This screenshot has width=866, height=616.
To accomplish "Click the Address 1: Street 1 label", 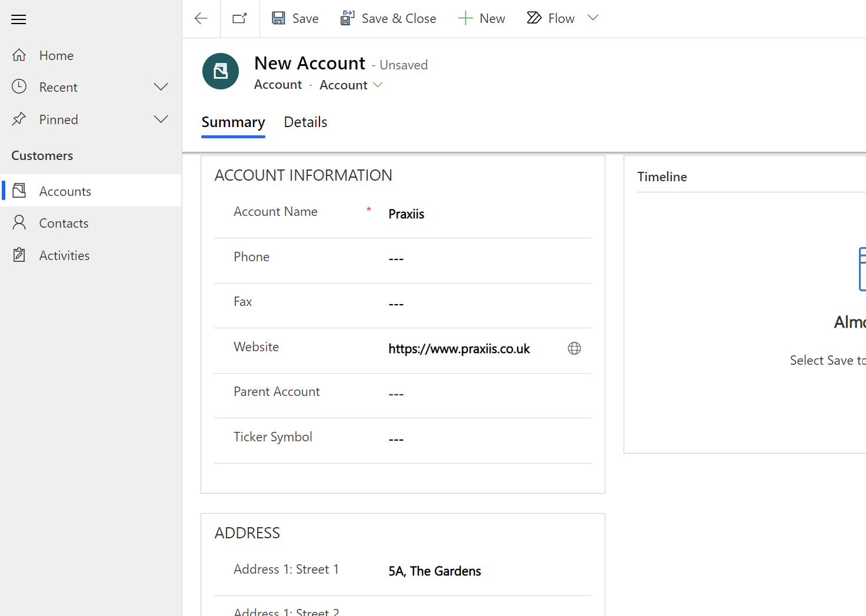I will [x=286, y=570].
